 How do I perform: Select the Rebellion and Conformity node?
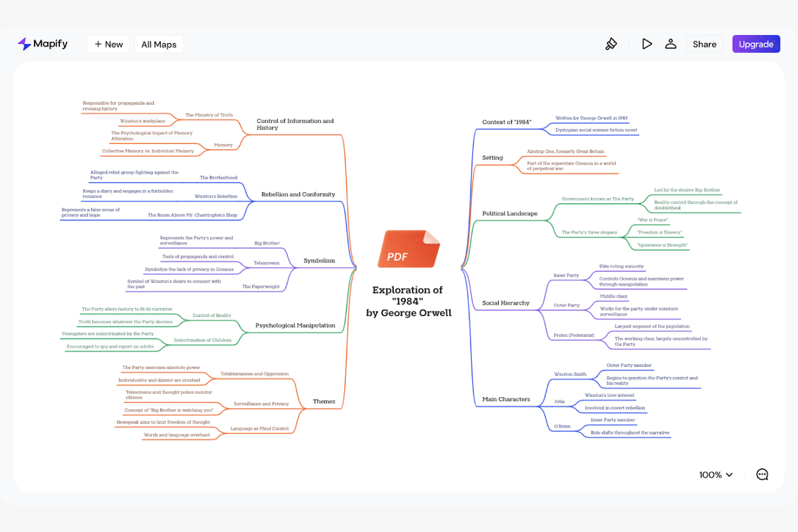click(298, 194)
